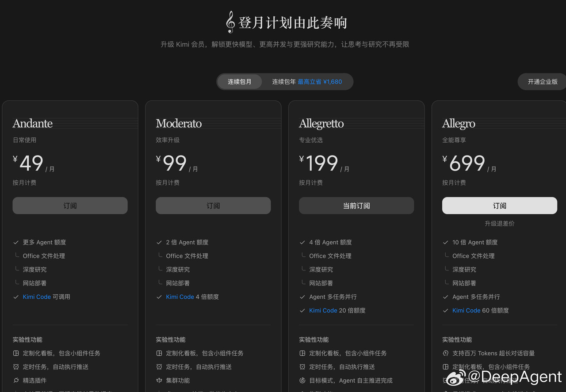Click the checkmark beside Kimi Code 4 倍额度
This screenshot has height=392, width=566.
[159, 297]
